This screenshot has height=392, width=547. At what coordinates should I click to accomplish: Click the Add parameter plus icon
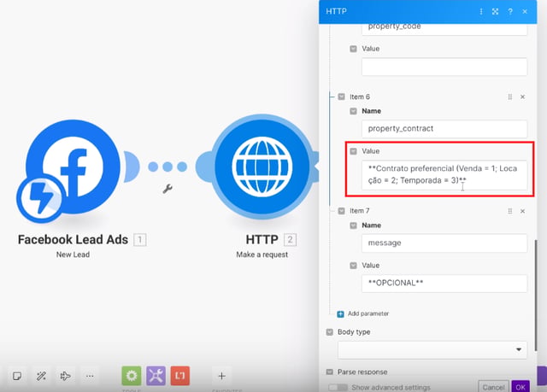(340, 314)
